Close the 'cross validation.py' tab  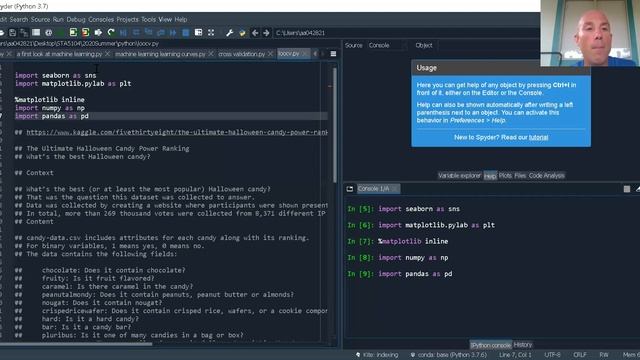[270, 54]
